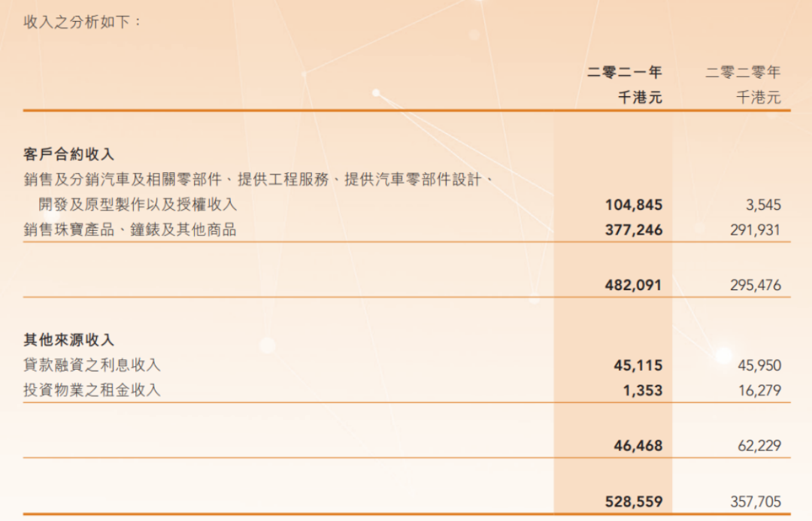Click the 收入之分析如下 heading text
The height and width of the screenshot is (521, 812).
[x=83, y=21]
